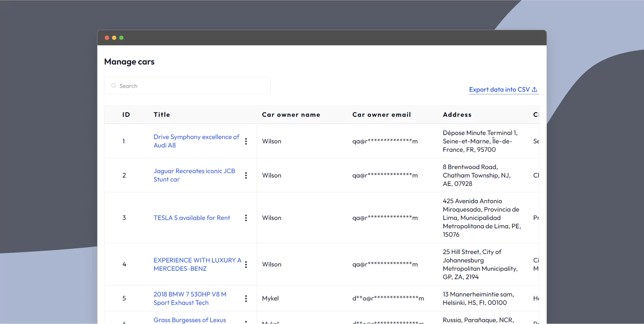Click the ID column header

pyautogui.click(x=126, y=115)
